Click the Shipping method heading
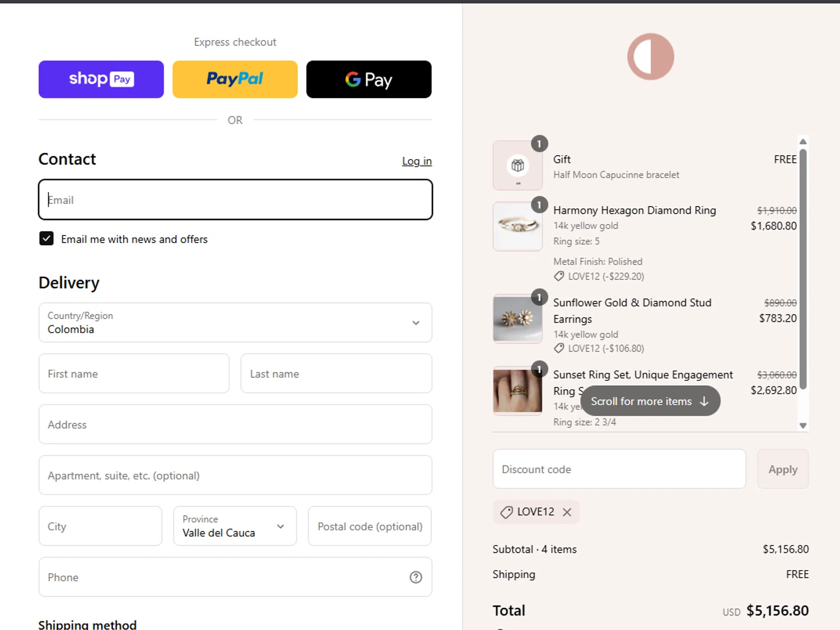This screenshot has height=630, width=840. [x=87, y=624]
